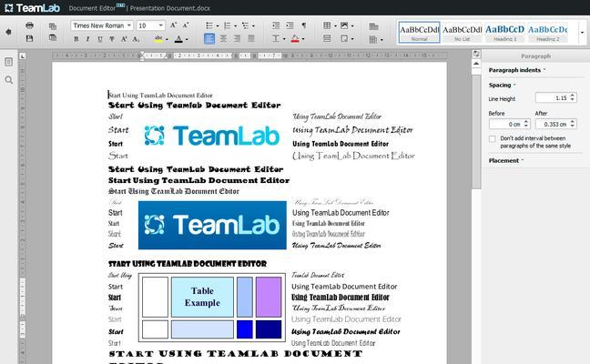Toggle Strikethrough formatting
The width and height of the screenshot is (590, 364).
pos(112,39)
